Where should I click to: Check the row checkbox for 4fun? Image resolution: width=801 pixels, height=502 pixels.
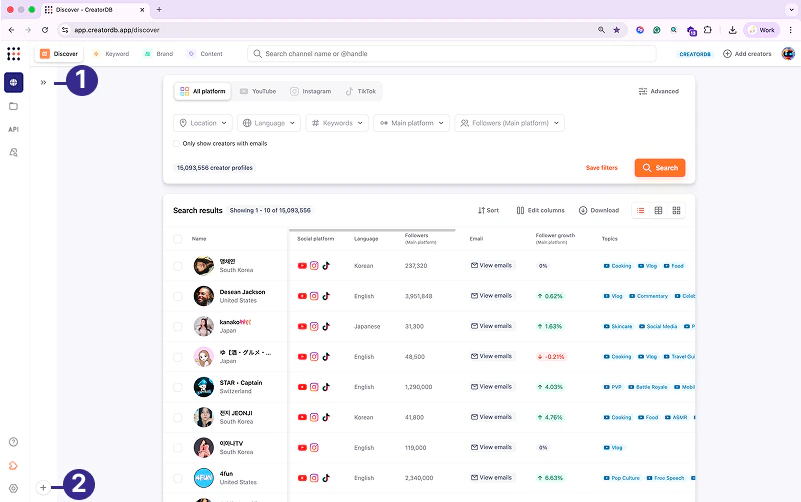[178, 478]
